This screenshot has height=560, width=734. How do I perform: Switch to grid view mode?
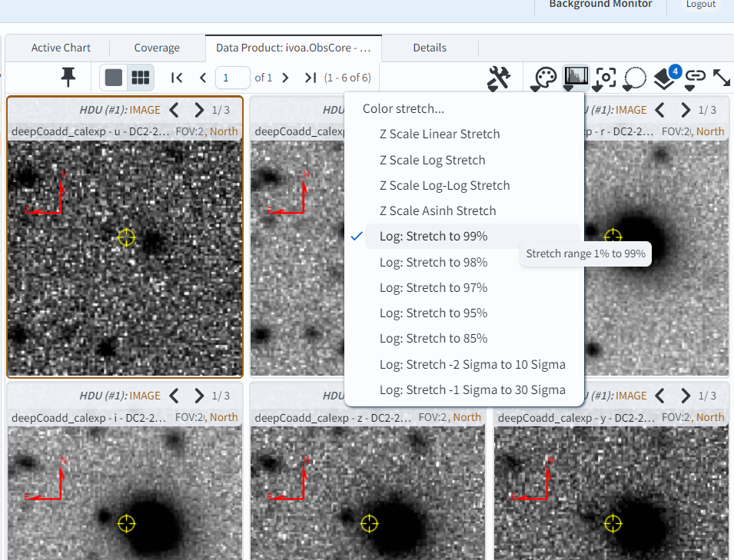[x=138, y=78]
